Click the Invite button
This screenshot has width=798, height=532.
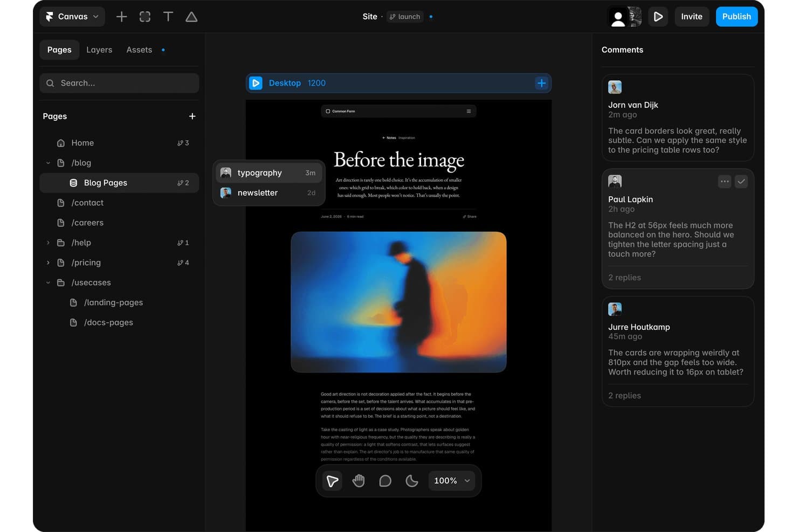coord(692,17)
